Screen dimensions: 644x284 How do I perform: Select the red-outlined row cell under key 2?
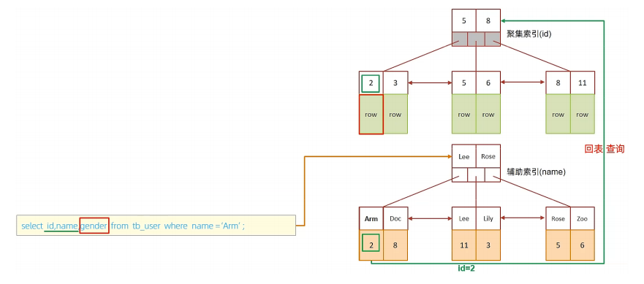click(x=371, y=114)
